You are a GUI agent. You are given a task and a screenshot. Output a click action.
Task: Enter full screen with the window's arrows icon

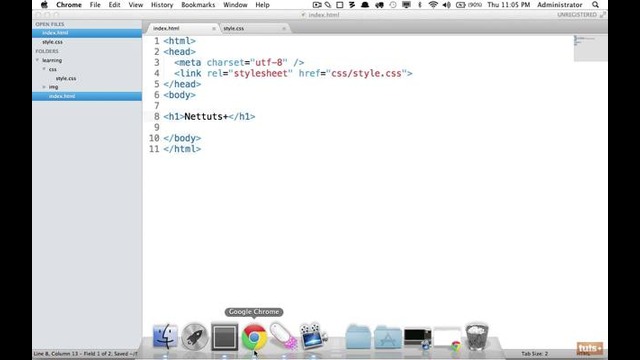pos(603,15)
